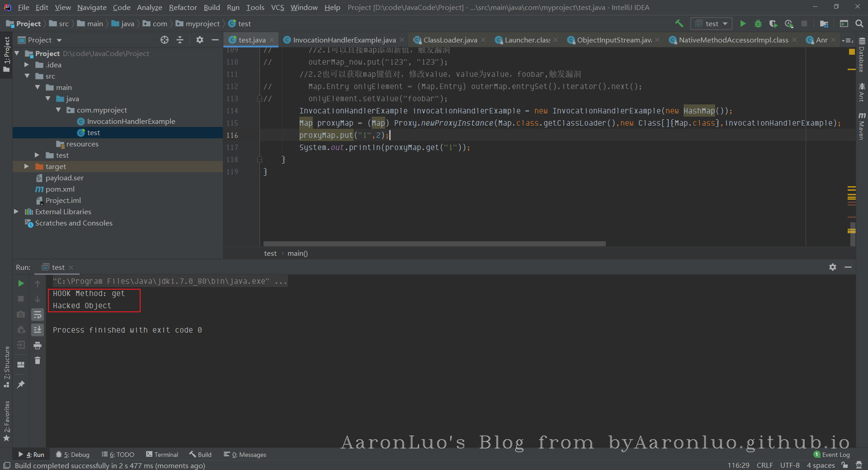Click the editor horizontal scrollbar

pos(434,244)
